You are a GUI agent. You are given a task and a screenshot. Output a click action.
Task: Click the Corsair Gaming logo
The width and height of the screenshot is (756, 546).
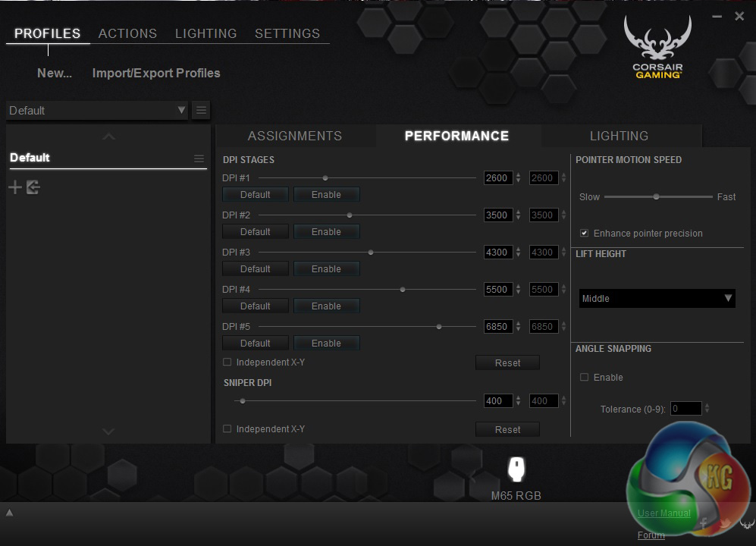[x=657, y=47]
